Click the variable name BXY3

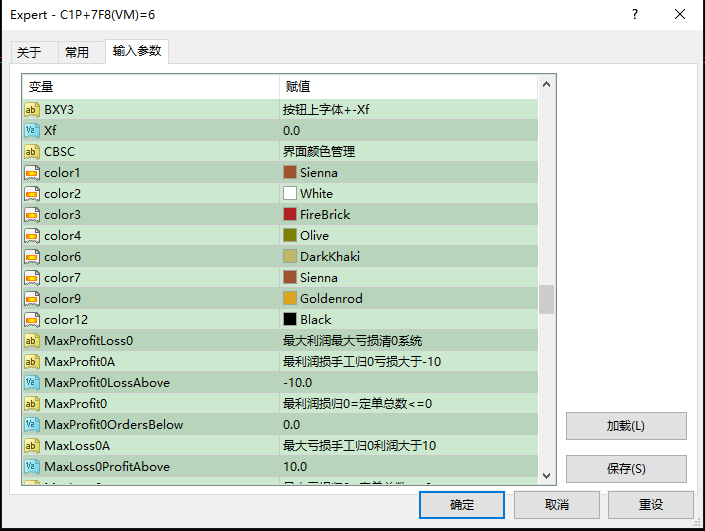click(59, 110)
